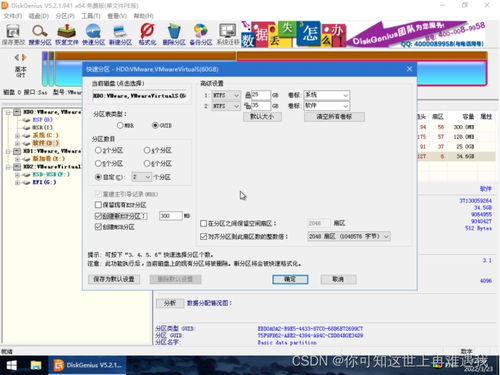Click the 清空所有卷标 clear all labels button
The height and width of the screenshot is (375, 500).
pyautogui.click(x=334, y=117)
